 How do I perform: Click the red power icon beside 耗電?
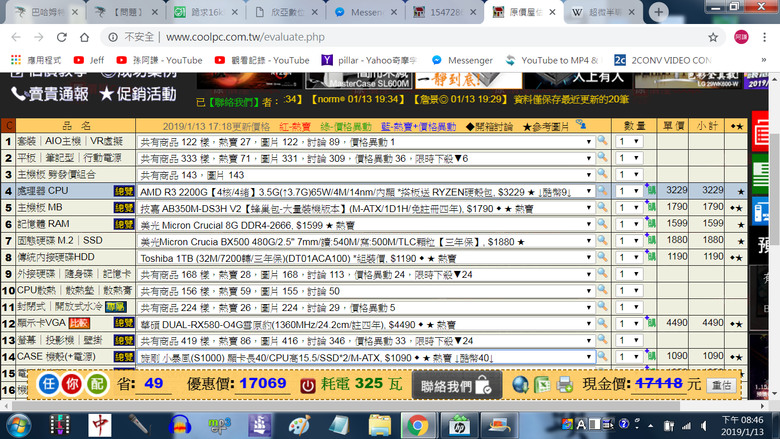pos(307,385)
